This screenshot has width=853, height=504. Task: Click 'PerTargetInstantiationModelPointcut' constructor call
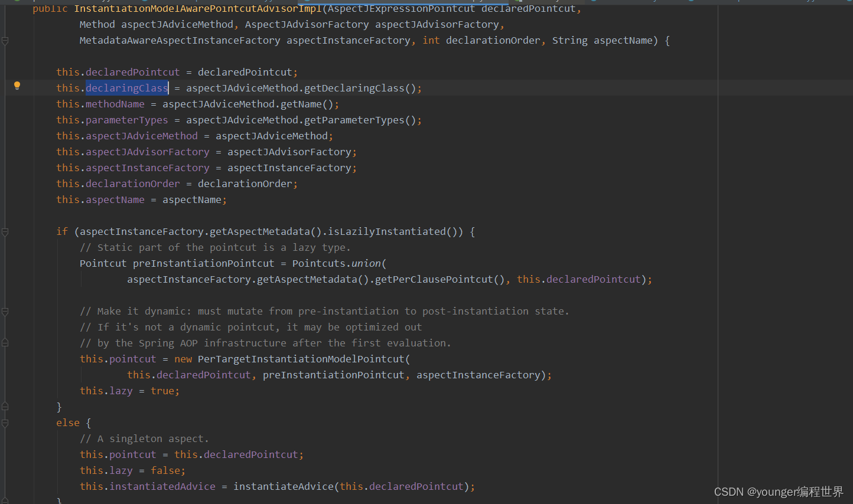(301, 359)
